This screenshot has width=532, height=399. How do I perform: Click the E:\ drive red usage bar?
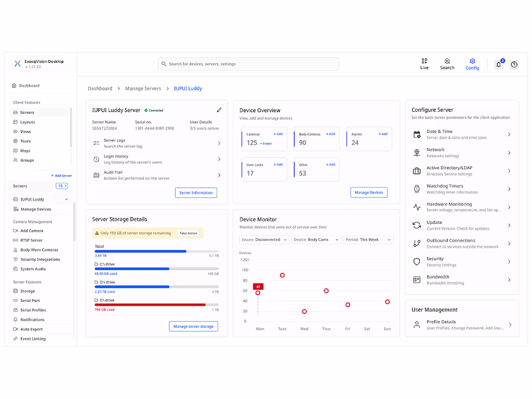[150, 305]
